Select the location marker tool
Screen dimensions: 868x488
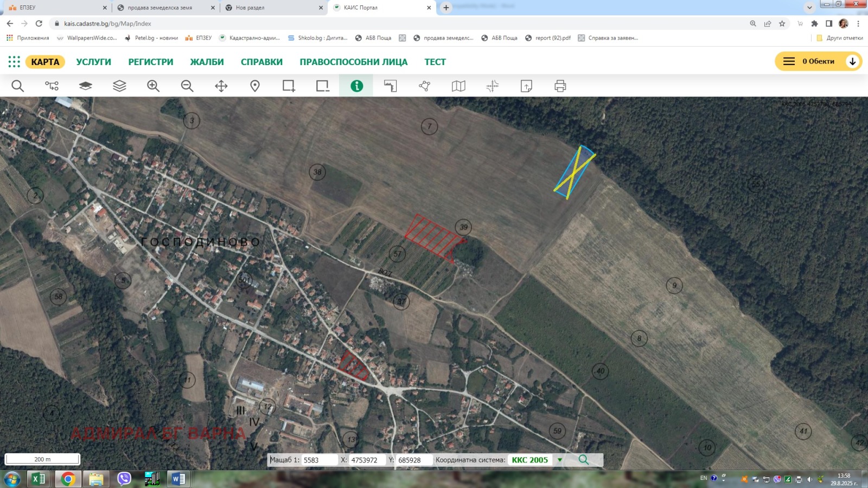coord(254,85)
